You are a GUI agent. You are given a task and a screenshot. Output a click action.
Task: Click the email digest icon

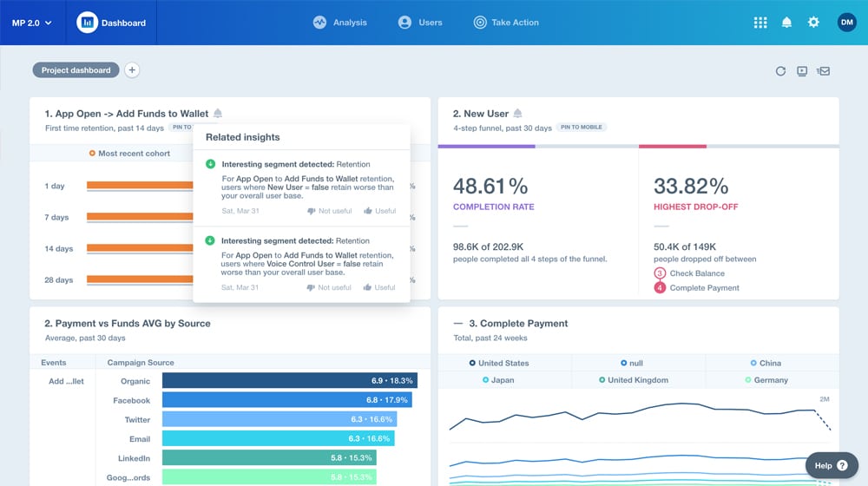823,71
